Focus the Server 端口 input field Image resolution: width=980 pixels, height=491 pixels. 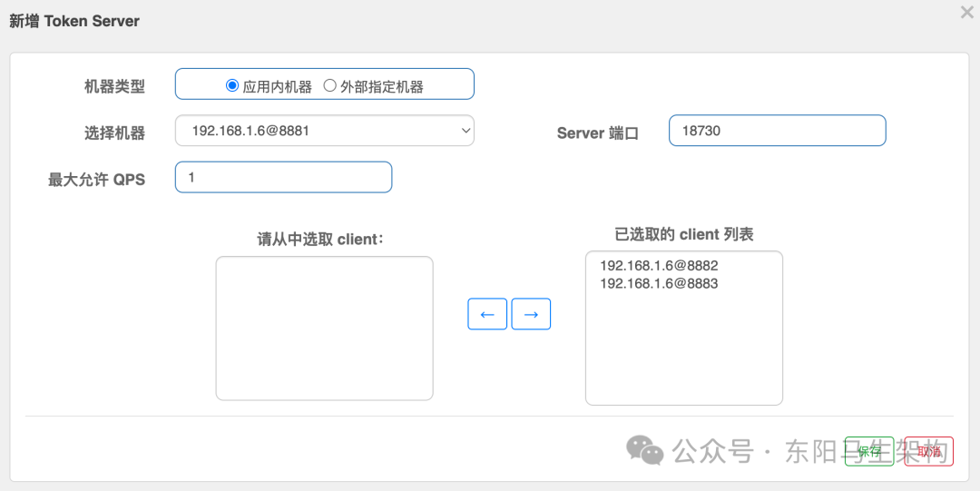click(x=777, y=131)
